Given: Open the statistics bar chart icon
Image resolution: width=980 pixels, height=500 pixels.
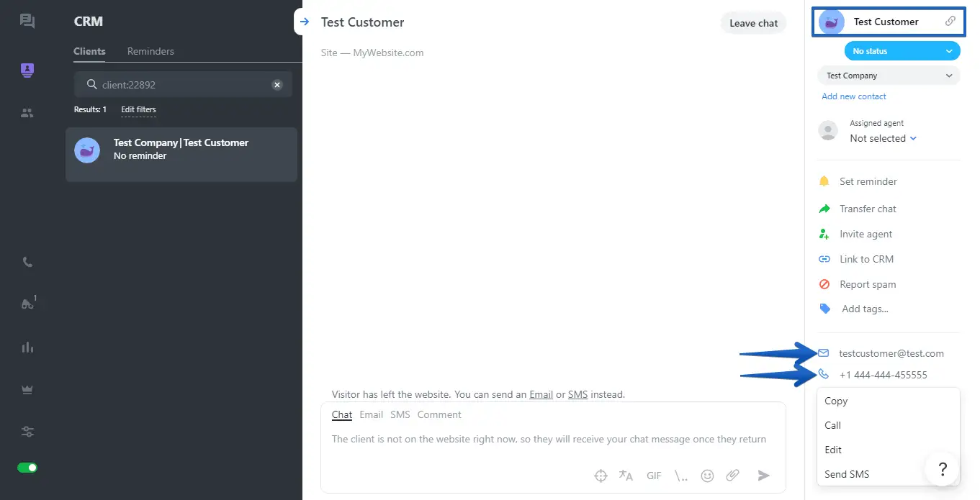Looking at the screenshot, I should [x=27, y=347].
